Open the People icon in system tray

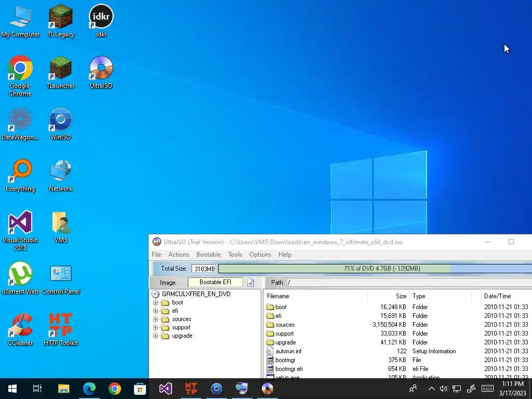point(413,389)
